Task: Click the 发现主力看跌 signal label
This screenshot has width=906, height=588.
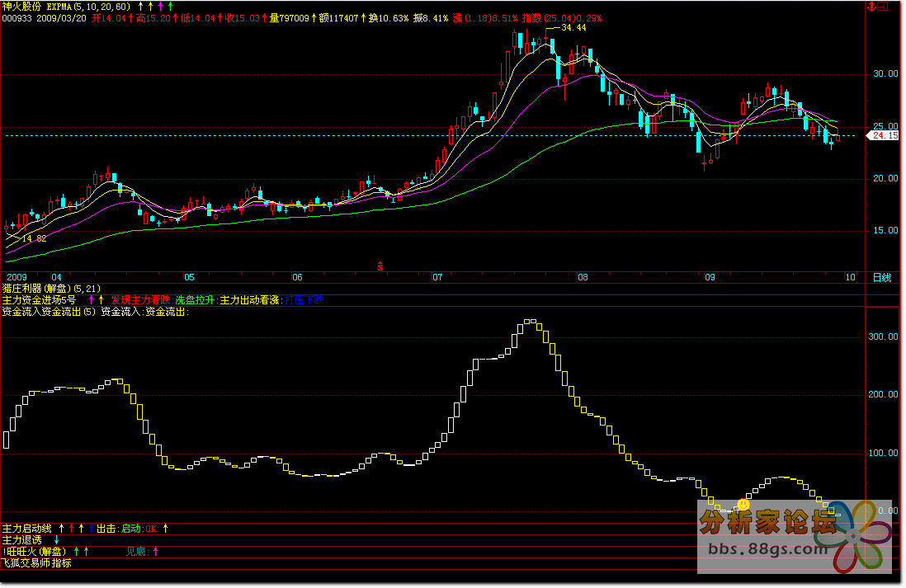Action: pyautogui.click(x=140, y=300)
